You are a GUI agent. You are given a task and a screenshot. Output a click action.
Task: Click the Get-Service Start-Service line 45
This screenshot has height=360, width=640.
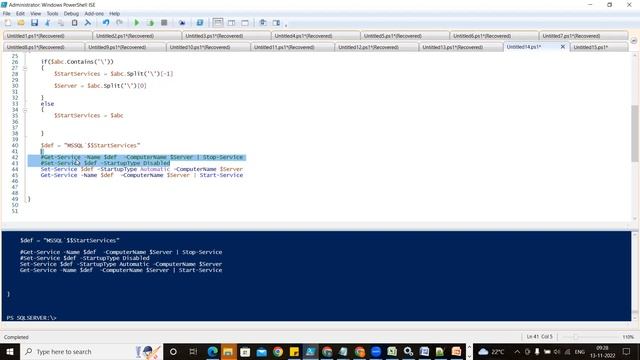[142, 175]
